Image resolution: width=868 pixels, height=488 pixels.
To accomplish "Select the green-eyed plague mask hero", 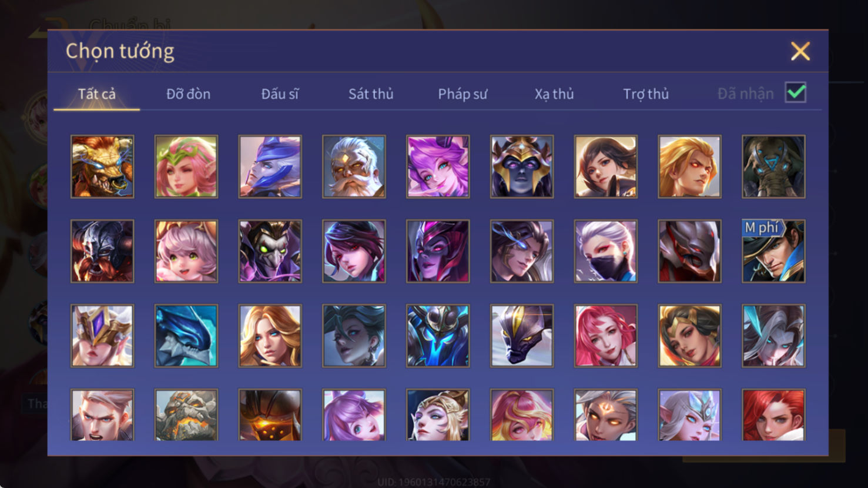I will pyautogui.click(x=270, y=251).
